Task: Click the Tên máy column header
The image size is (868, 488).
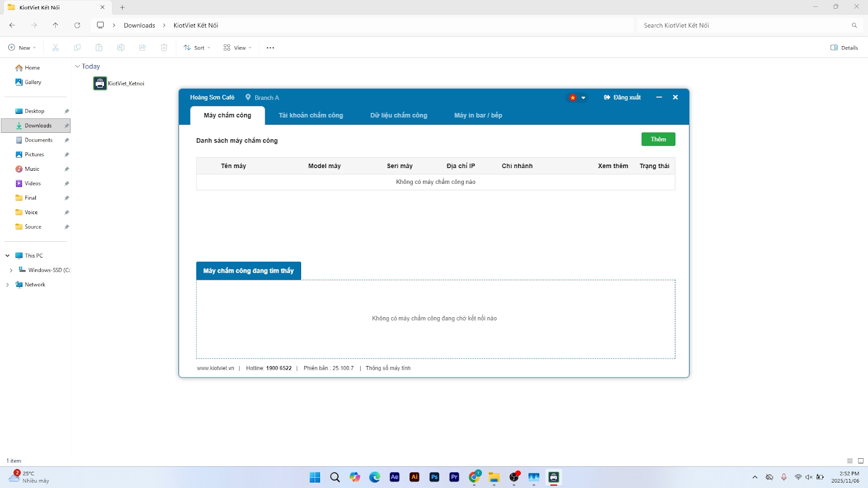Action: [x=233, y=166]
